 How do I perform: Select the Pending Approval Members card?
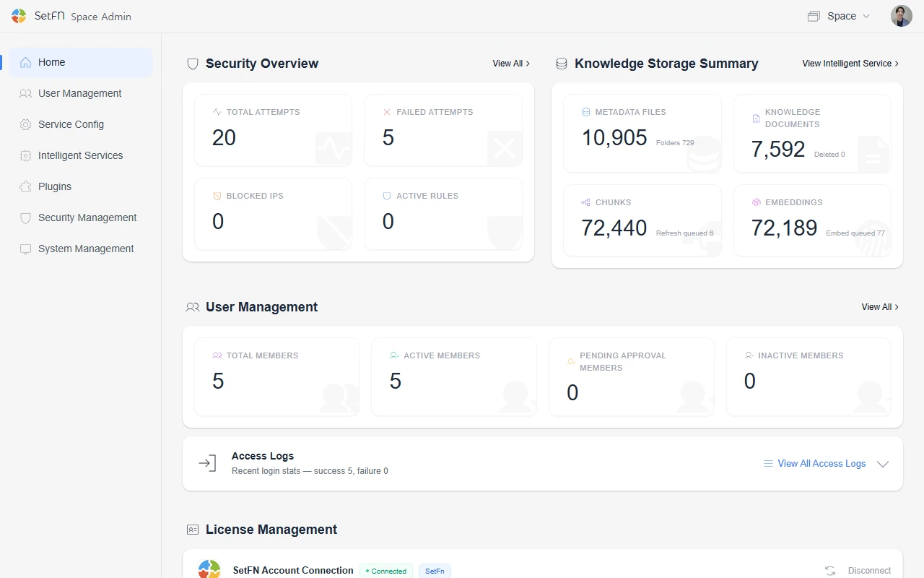pyautogui.click(x=632, y=377)
